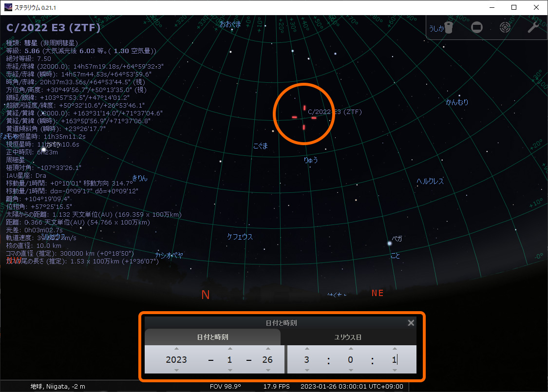Click the 2023-01-26 03:00:01 UTC+09:00 status text

(x=352, y=387)
